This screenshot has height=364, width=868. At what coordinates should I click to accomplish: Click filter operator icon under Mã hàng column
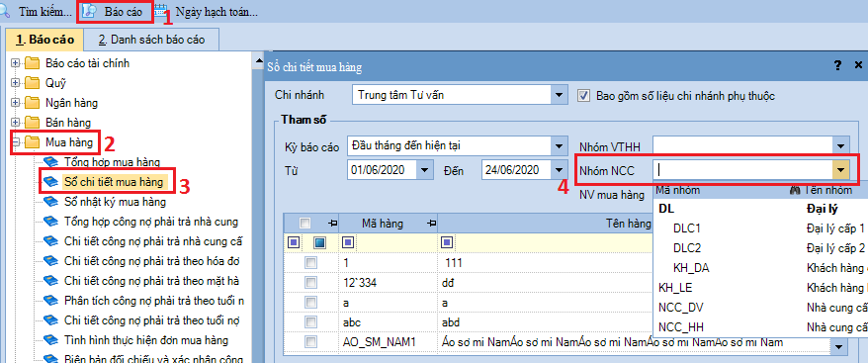[348, 242]
